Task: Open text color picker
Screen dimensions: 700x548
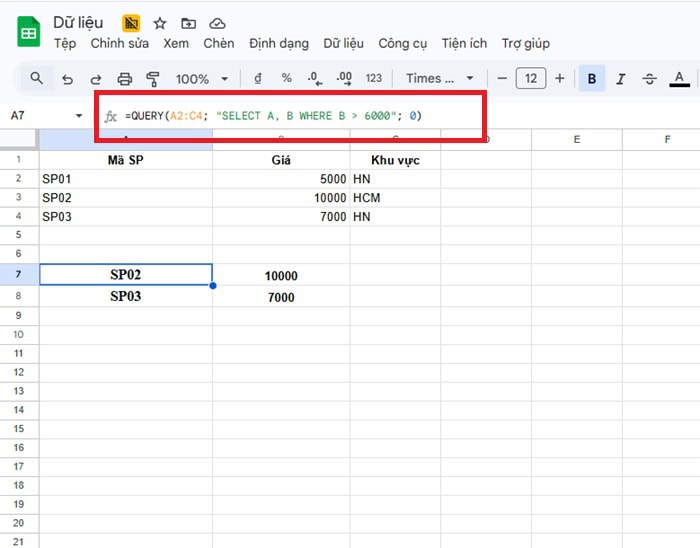Action: (x=679, y=79)
